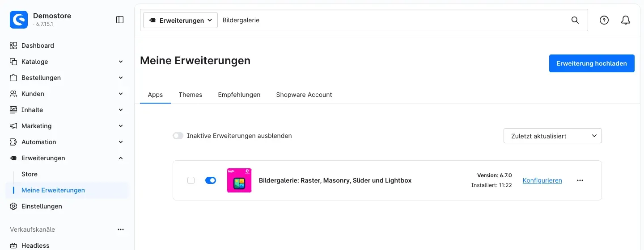Click Erweiterung hochladen button

(592, 63)
